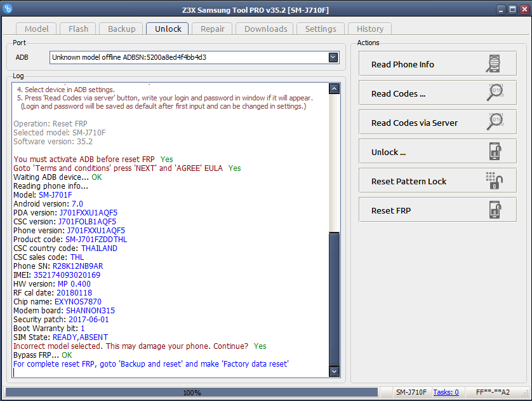Screen dimensions: 532x401
Task: Click CSC version J701FOLB1AQF5 value
Action: 87,222
